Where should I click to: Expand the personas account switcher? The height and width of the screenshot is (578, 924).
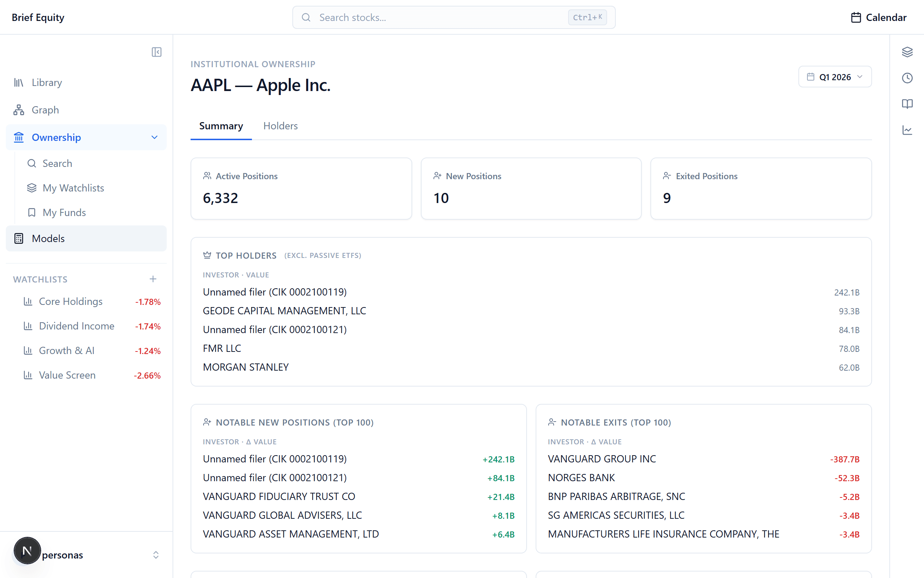[156, 555]
